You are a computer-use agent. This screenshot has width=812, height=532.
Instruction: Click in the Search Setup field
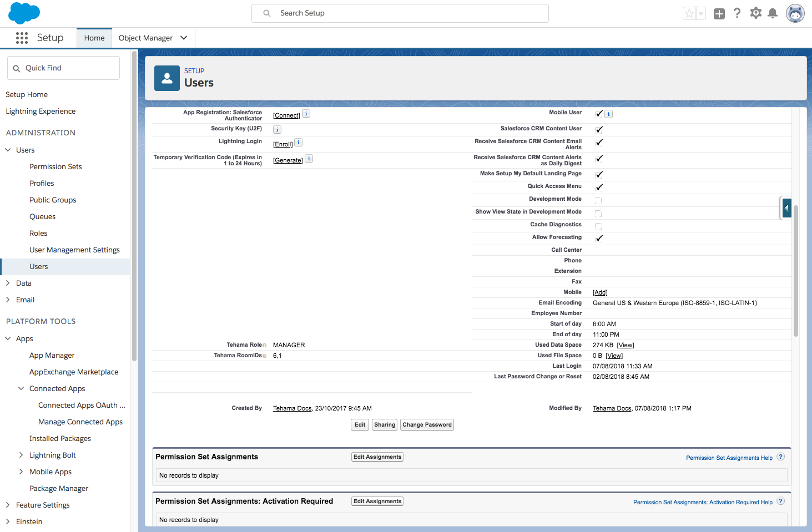coord(400,13)
